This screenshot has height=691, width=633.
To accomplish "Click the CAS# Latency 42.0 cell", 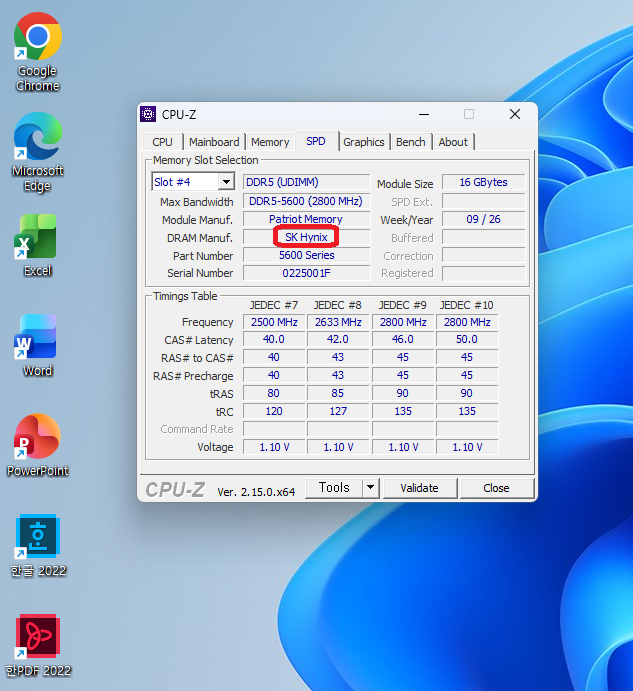I will tap(338, 339).
